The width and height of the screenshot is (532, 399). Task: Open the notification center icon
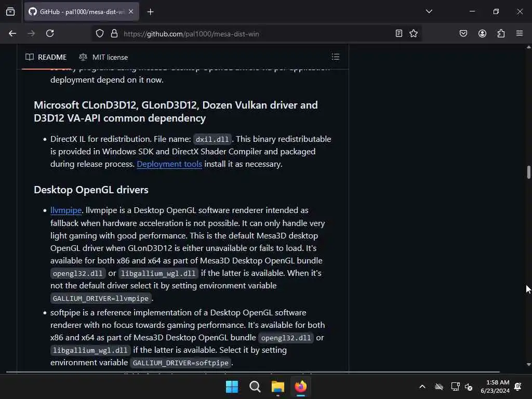518,387
